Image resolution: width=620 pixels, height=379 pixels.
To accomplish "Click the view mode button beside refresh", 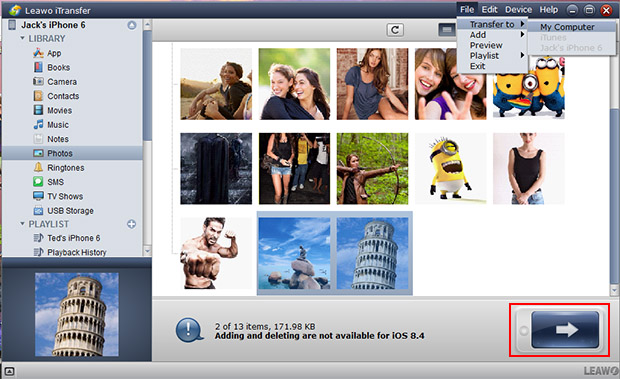I will [447, 30].
